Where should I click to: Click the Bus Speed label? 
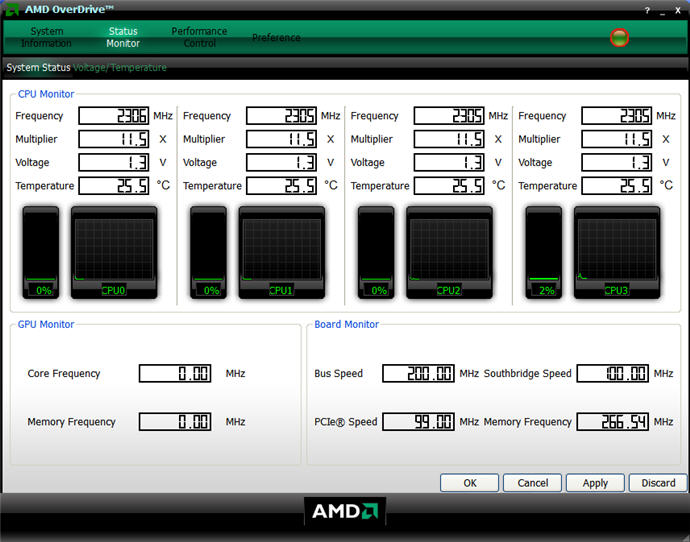[338, 374]
